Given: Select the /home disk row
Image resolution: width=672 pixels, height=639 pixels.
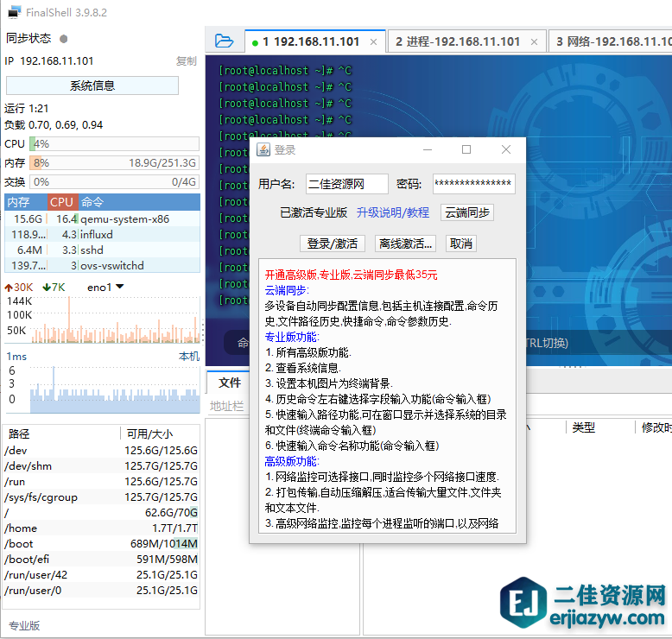Looking at the screenshot, I should [101, 528].
